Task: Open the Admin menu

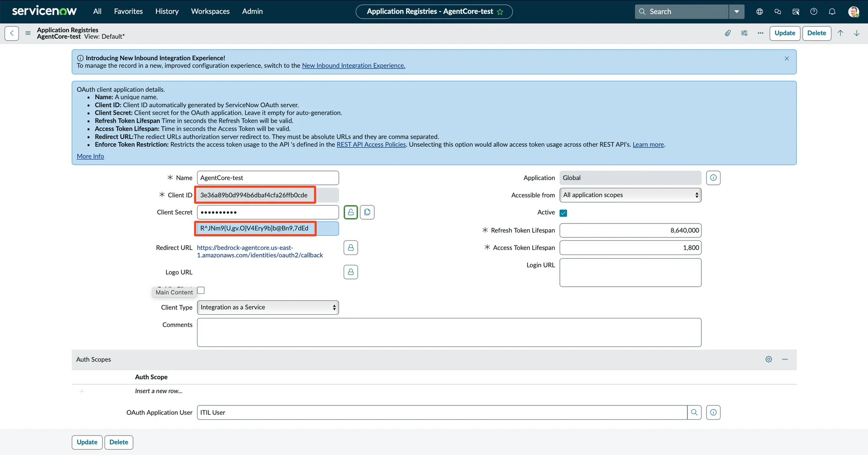Action: 253,11
